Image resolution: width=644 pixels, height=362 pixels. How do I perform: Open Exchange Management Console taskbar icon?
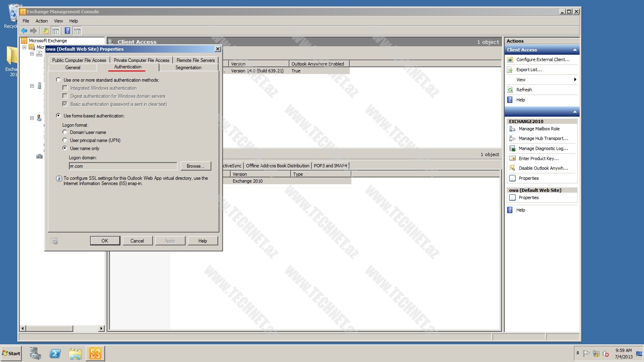95,354
